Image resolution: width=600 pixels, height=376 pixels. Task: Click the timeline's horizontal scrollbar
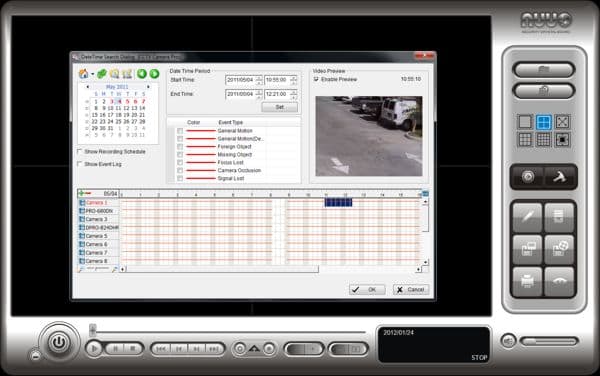tap(222, 269)
